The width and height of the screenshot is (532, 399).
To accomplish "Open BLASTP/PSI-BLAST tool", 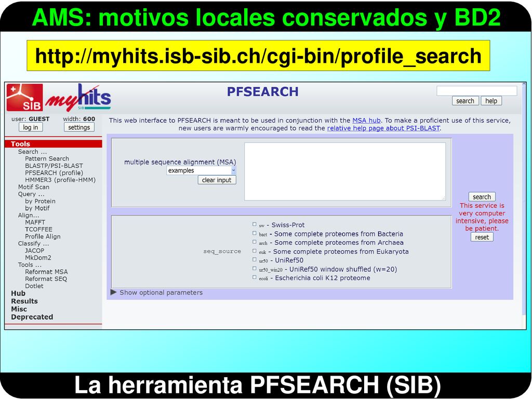I will click(x=54, y=166).
